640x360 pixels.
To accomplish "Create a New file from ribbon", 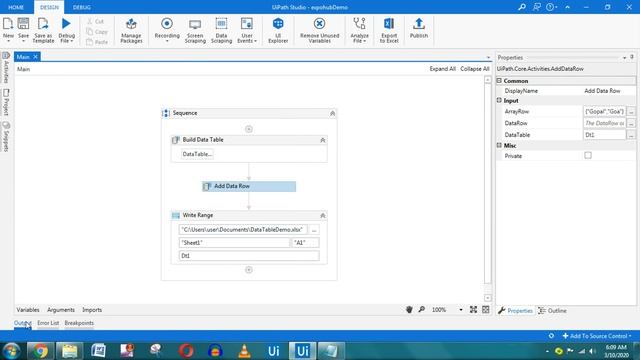I will coord(8,30).
